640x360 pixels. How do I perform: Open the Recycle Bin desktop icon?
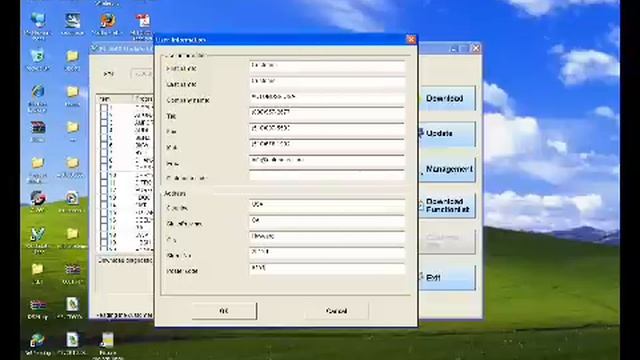click(x=38, y=56)
